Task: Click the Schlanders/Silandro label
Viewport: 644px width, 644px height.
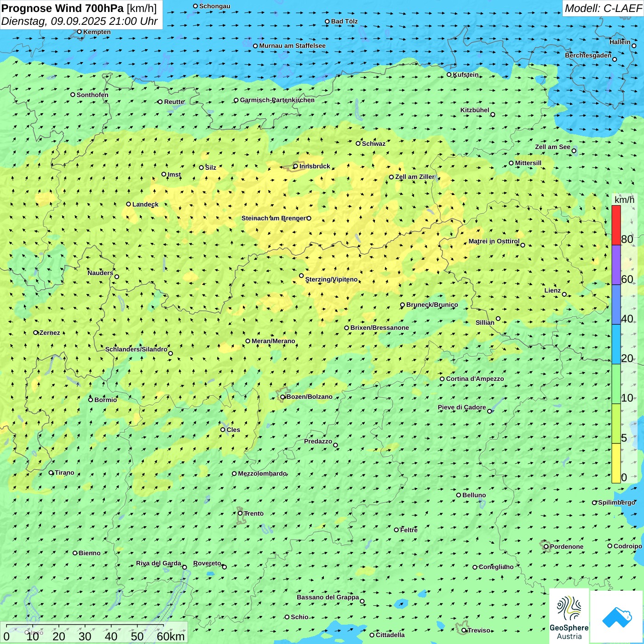Action: (x=136, y=349)
